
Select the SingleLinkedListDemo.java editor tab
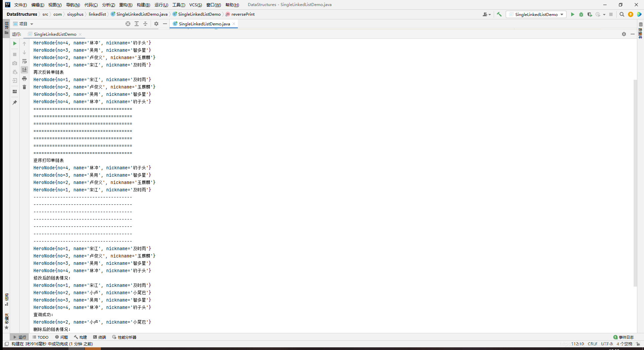204,24
